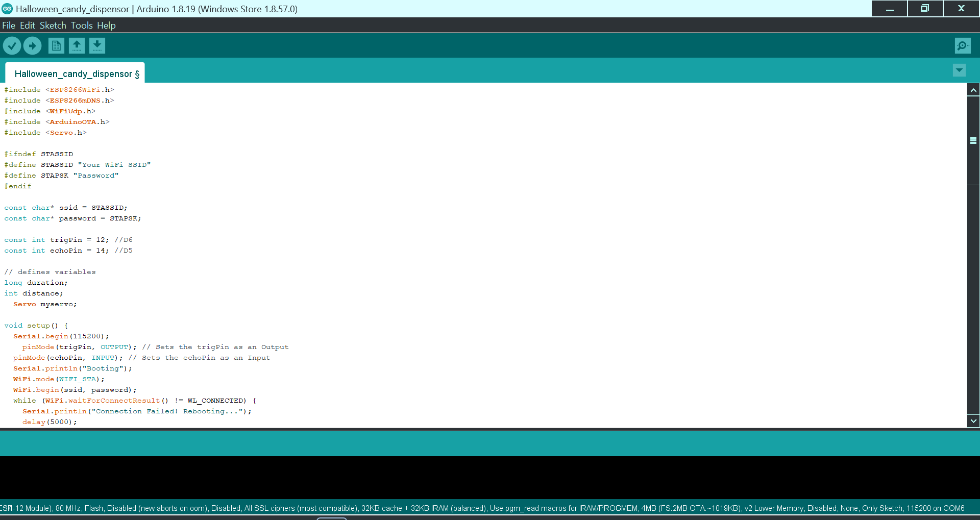
Task: Open the Sketch menu
Action: pos(53,25)
